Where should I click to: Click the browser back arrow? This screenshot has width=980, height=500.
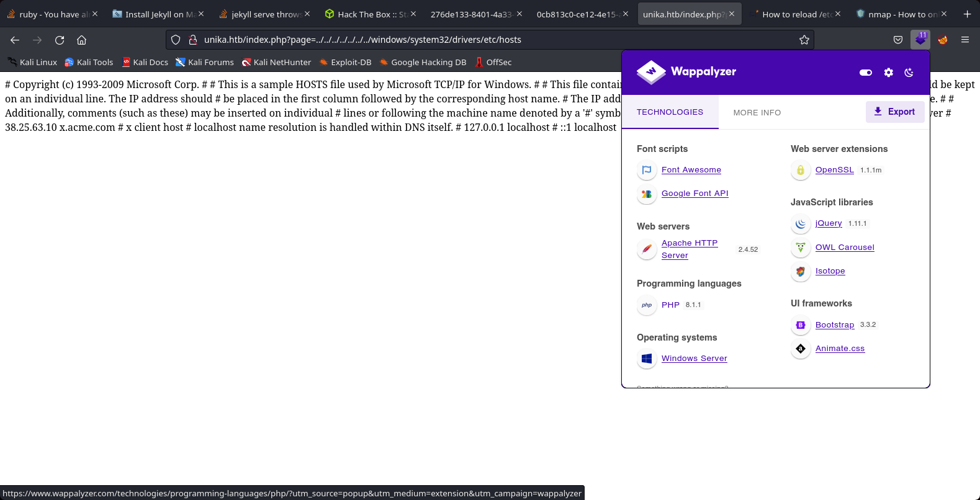click(15, 40)
